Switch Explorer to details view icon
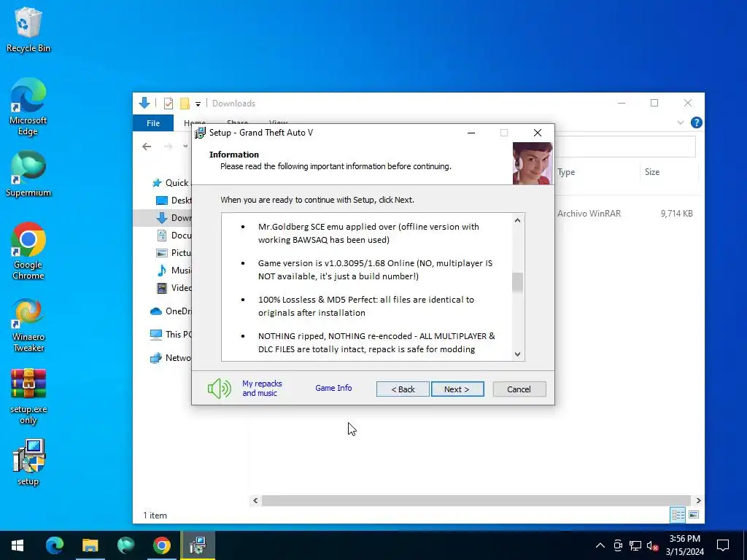Image resolution: width=747 pixels, height=560 pixels. (678, 515)
